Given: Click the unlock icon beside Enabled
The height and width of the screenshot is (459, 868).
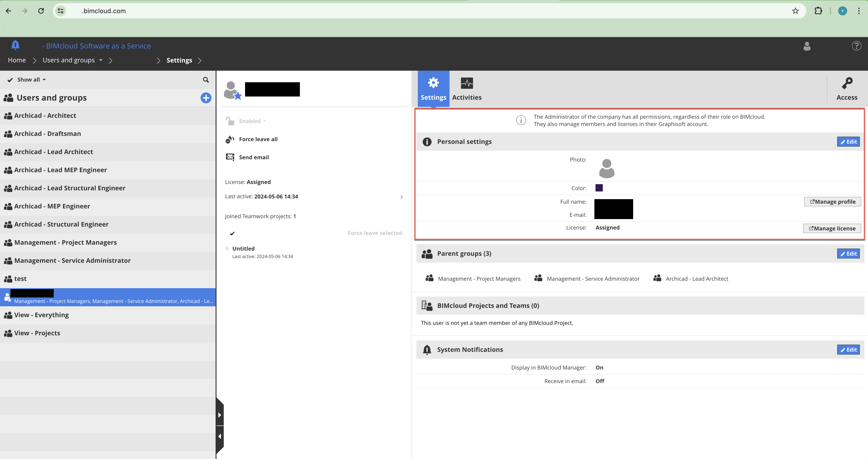Looking at the screenshot, I should (230, 121).
